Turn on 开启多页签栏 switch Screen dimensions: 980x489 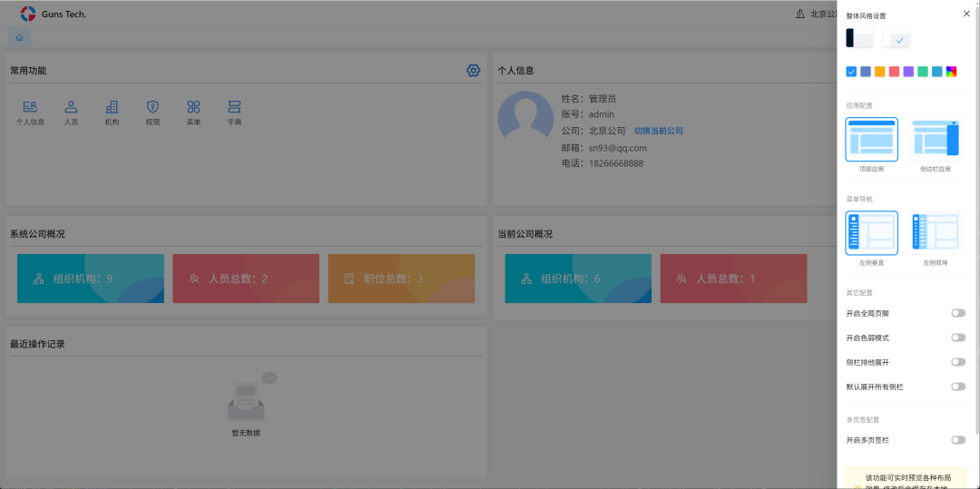957,440
